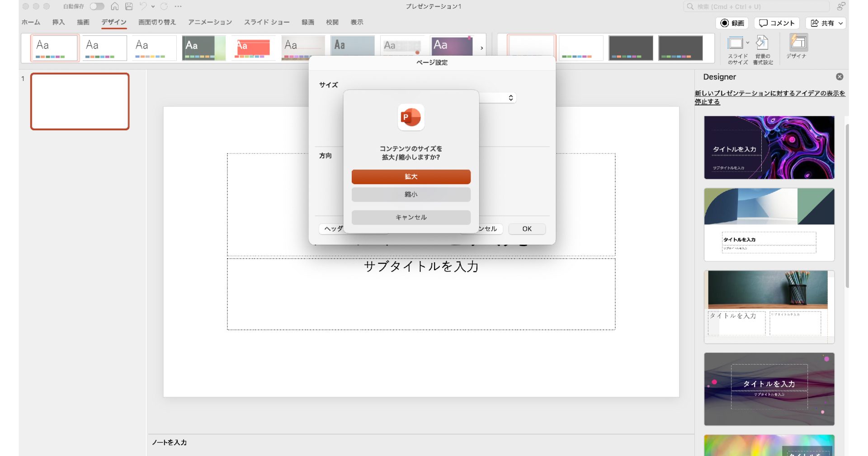Click the stop showing ideas link in Designer

coord(769,97)
